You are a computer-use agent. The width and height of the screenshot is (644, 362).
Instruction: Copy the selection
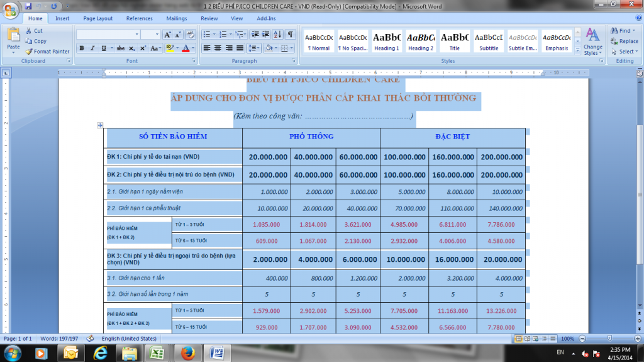[36, 41]
